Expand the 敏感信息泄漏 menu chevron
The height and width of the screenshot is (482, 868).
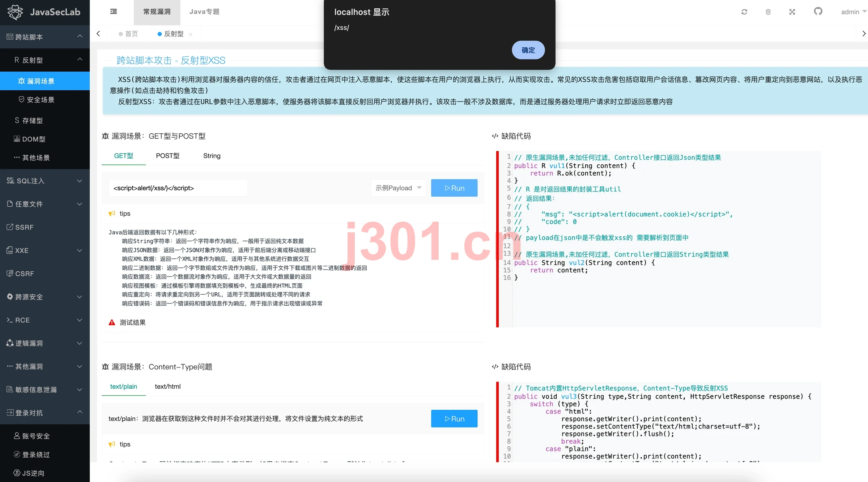80,390
